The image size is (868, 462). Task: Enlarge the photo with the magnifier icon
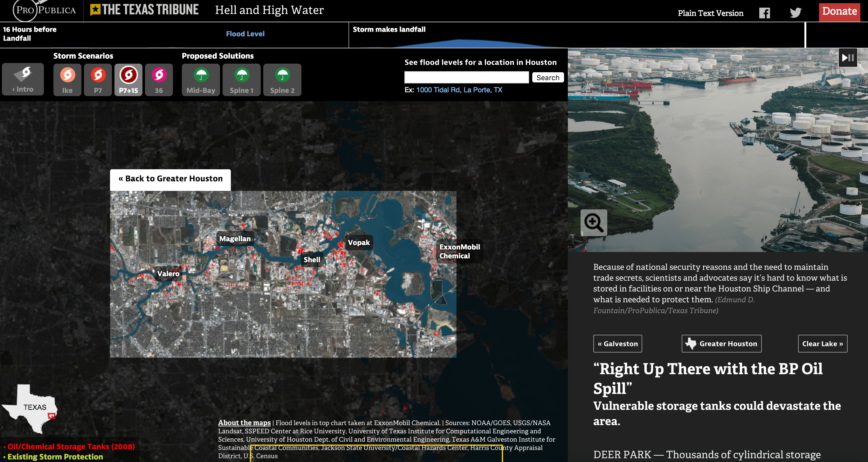[x=594, y=223]
